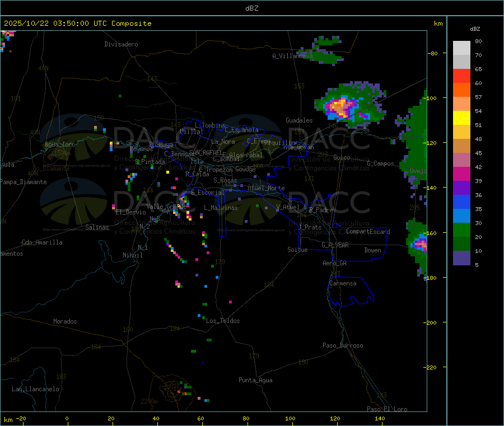Click the light gray 70-80 dBZ legend swatch
Viewport: 504px width, 426px height.
[461, 48]
